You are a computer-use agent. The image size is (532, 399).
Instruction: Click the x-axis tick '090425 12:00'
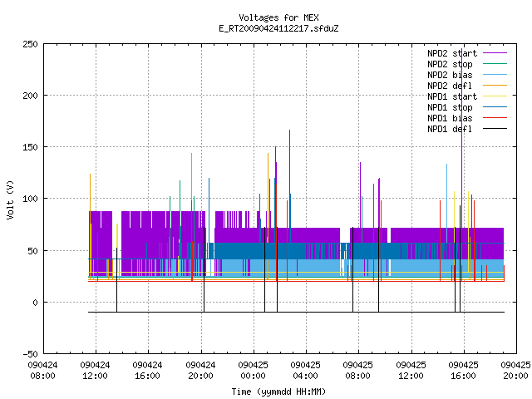[x=411, y=371]
